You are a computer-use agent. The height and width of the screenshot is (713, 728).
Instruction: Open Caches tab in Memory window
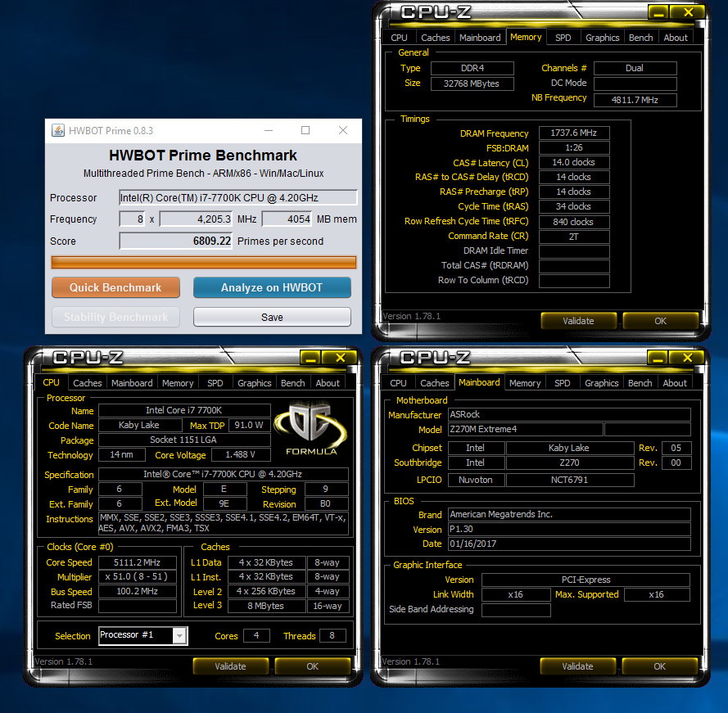click(x=436, y=38)
